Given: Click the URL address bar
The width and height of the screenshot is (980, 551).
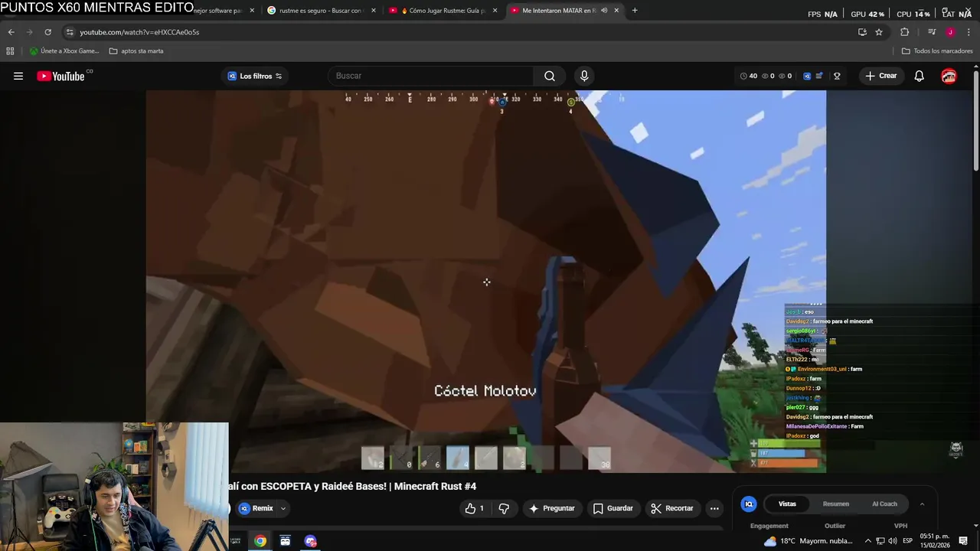Looking at the screenshot, I should coord(459,32).
